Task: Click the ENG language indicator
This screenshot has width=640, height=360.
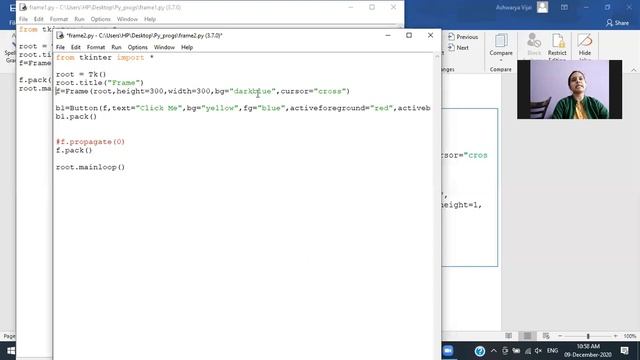Action: click(552, 351)
